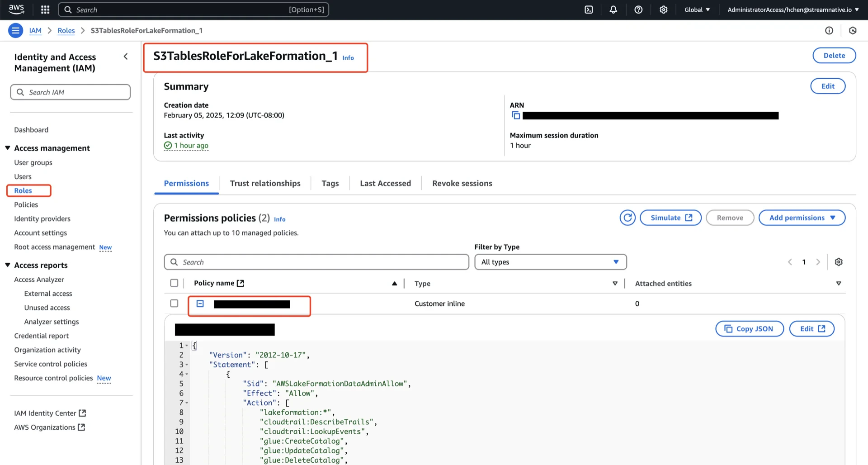Viewport: 868px width, 465px height.
Task: Sort by Attached entities column arrow
Action: 839,284
